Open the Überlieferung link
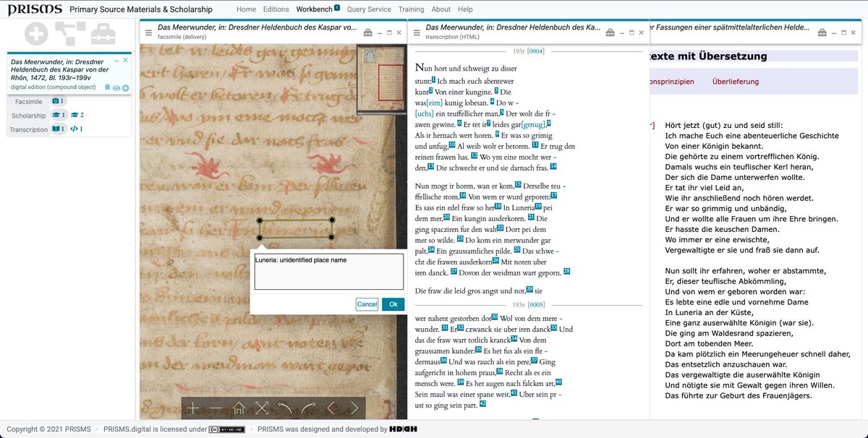The image size is (868, 438). click(734, 82)
